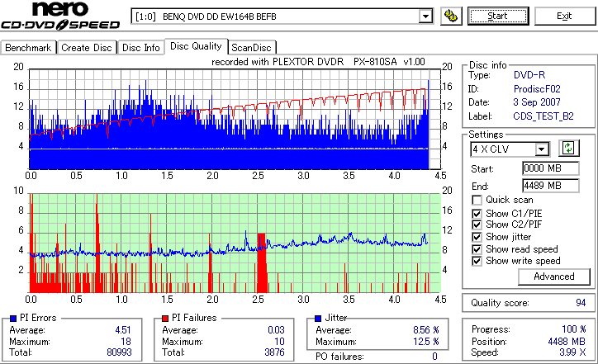The image size is (598, 364).
Task: Click the disc type DVD-R value
Action: coord(529,75)
